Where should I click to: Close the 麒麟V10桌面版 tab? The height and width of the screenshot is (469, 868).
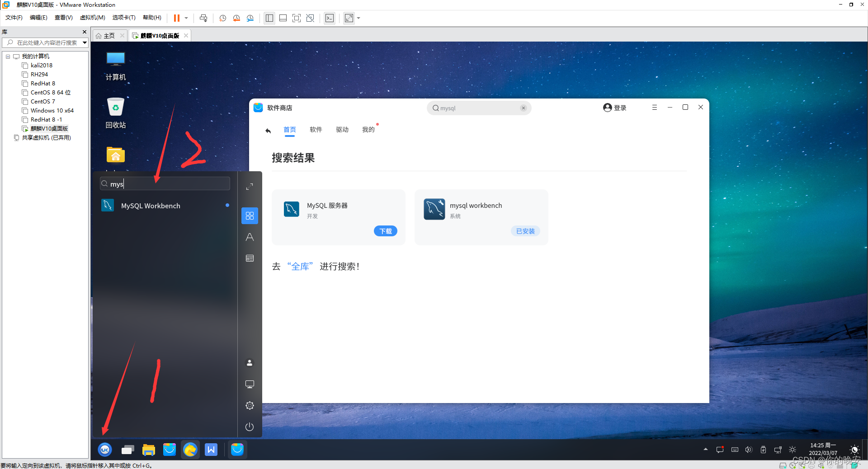(x=186, y=36)
